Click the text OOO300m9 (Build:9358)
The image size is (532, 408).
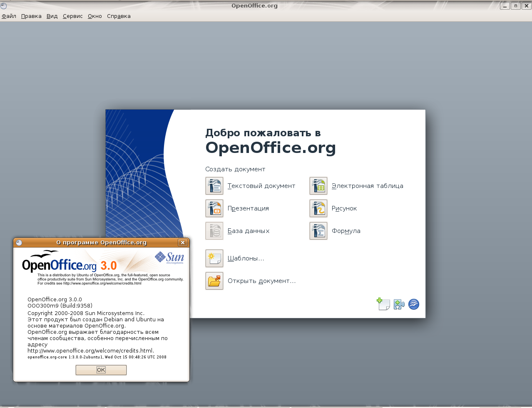coord(60,305)
